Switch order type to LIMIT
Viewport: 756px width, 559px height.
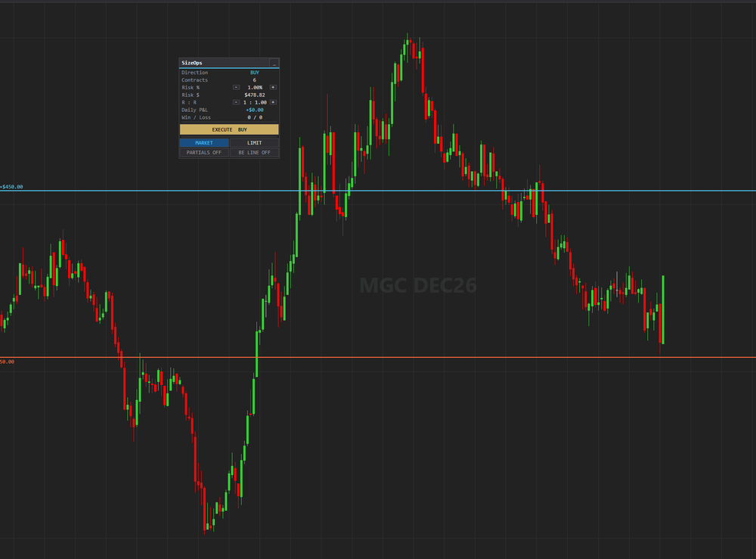click(x=254, y=143)
